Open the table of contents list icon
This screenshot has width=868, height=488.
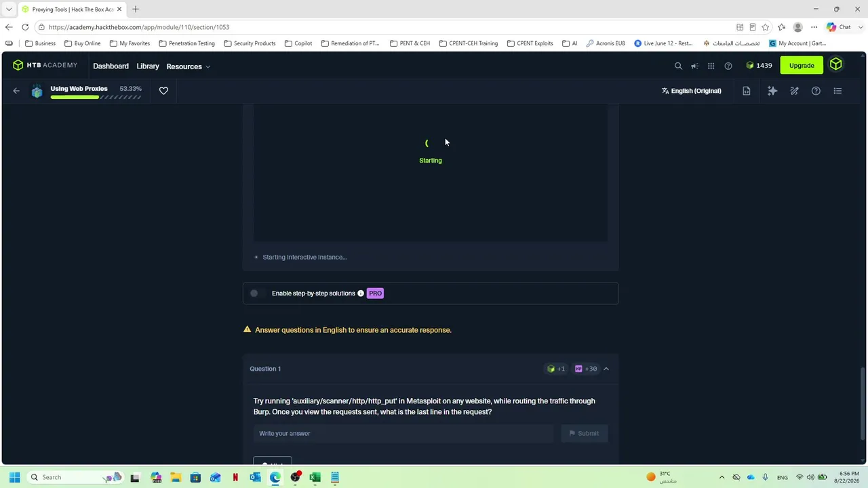click(837, 91)
